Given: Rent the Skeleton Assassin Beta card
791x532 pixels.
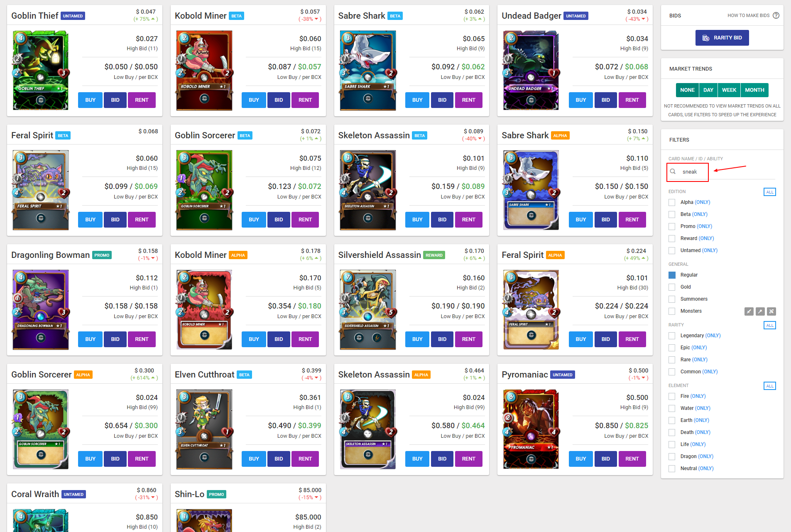Looking at the screenshot, I should coord(468,220).
